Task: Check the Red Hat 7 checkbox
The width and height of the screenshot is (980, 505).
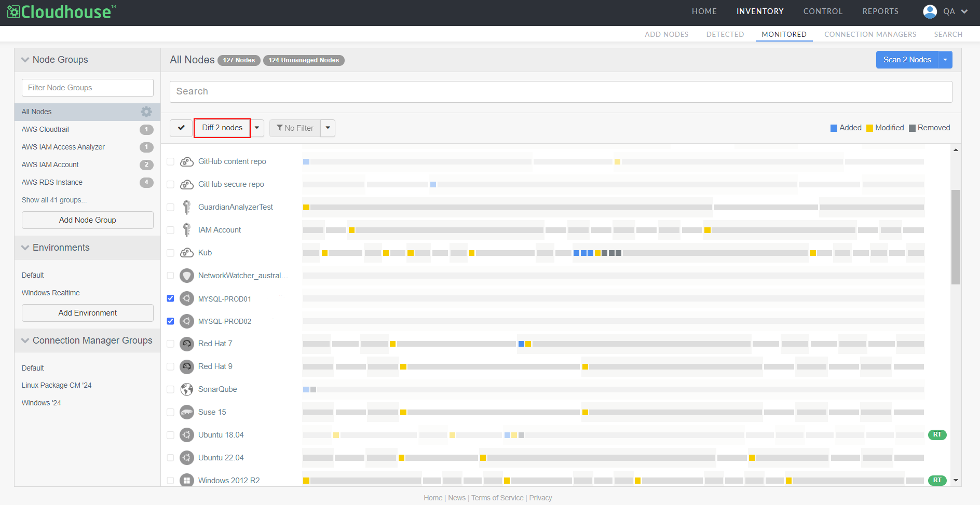Action: tap(170, 344)
